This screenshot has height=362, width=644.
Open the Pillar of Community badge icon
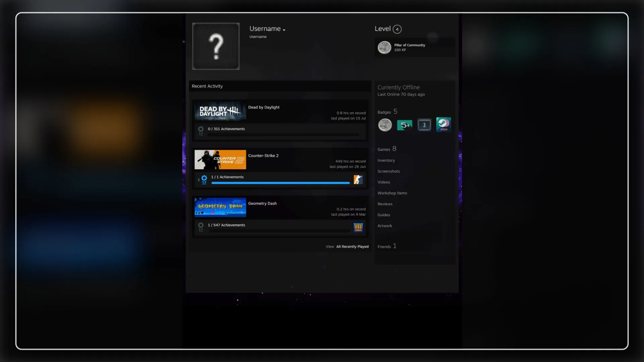(x=384, y=47)
